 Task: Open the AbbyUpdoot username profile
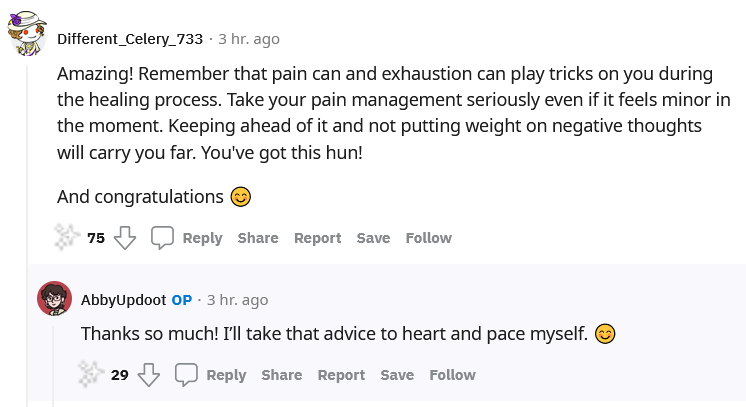(x=123, y=300)
